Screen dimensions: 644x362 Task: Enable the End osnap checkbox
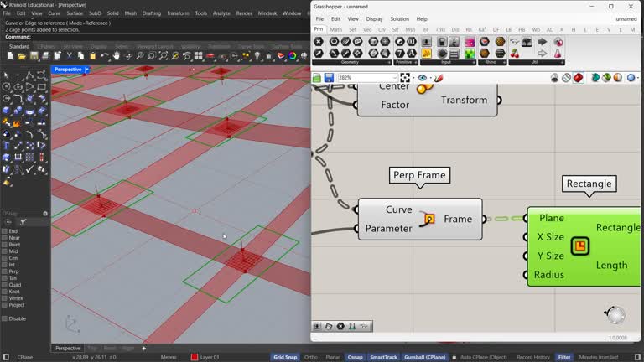pyautogui.click(x=4, y=231)
